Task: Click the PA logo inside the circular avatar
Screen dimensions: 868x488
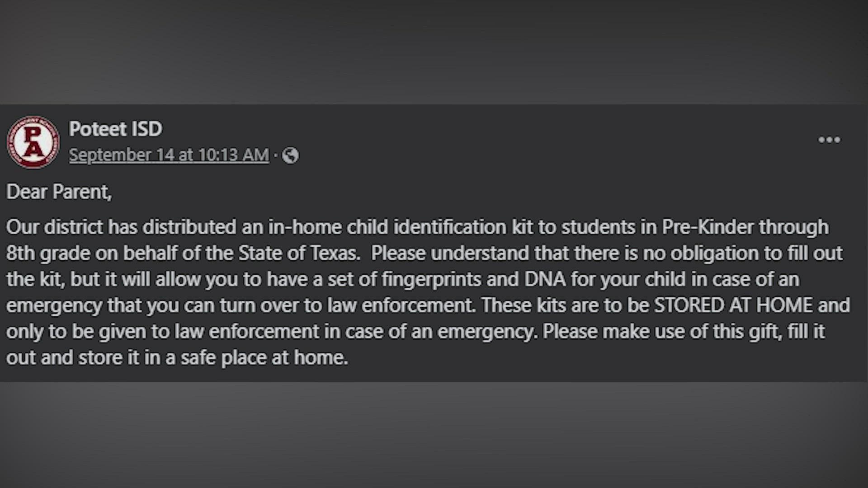Action: coord(32,141)
